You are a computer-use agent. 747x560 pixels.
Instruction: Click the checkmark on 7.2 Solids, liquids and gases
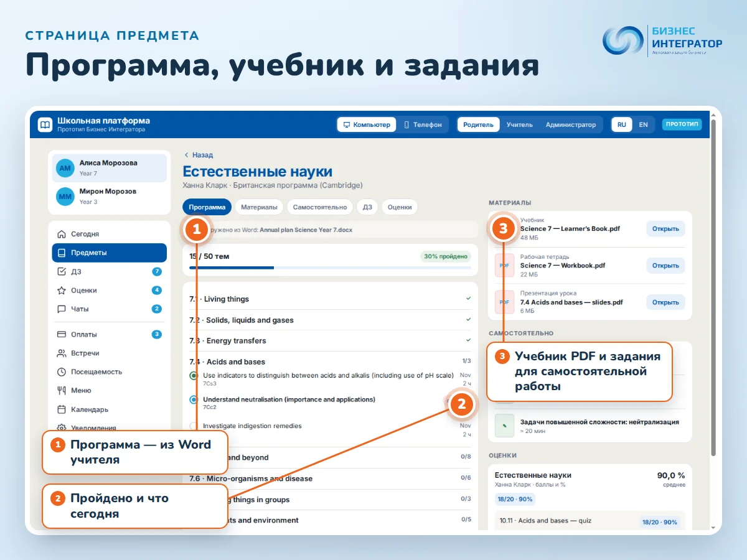pos(468,320)
